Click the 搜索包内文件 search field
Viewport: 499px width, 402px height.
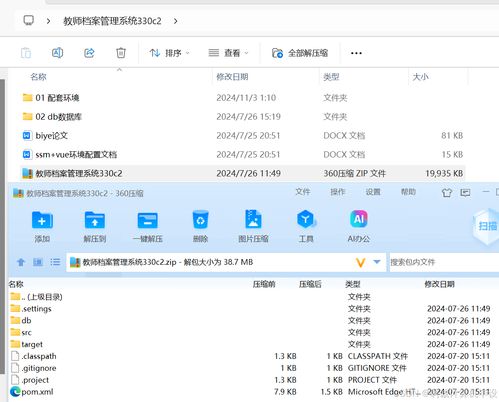[444, 262]
